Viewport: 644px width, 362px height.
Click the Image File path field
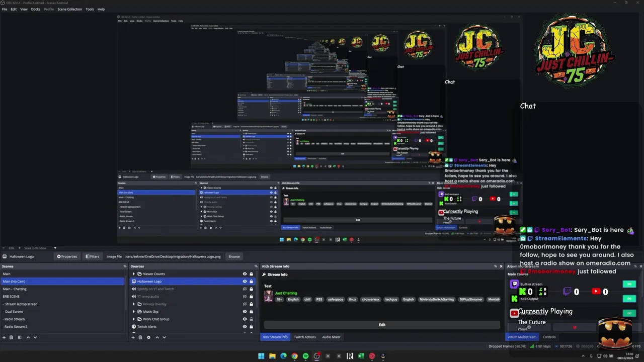(x=174, y=256)
